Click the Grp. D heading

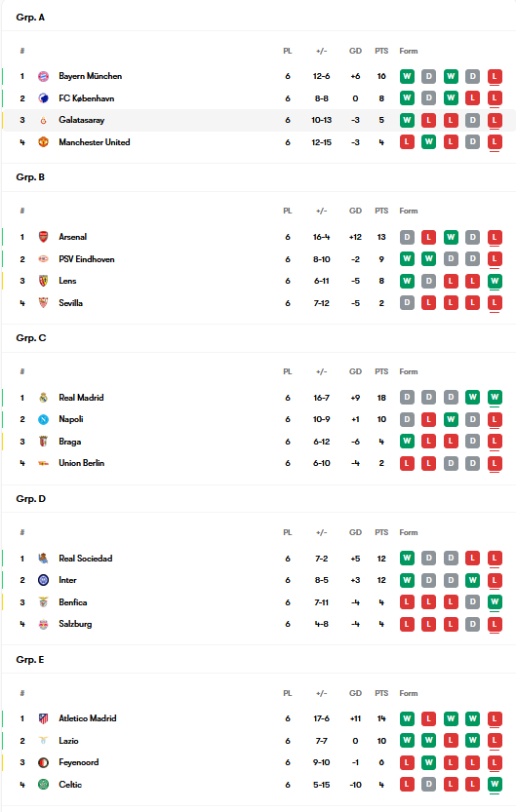[x=31, y=499]
